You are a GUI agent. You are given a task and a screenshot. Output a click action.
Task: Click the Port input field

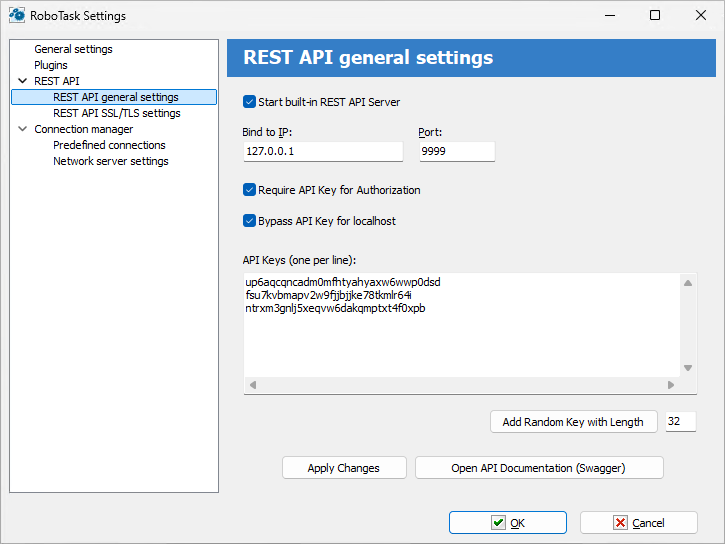[457, 151]
